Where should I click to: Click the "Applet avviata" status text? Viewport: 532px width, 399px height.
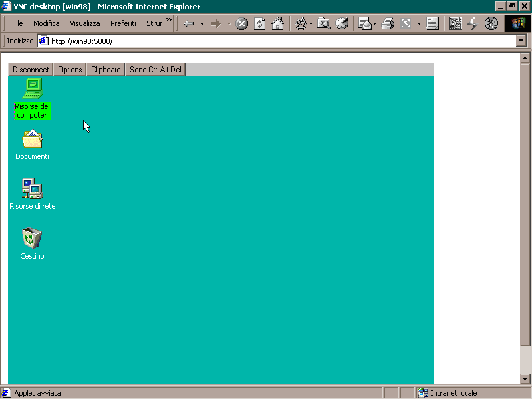[37, 393]
